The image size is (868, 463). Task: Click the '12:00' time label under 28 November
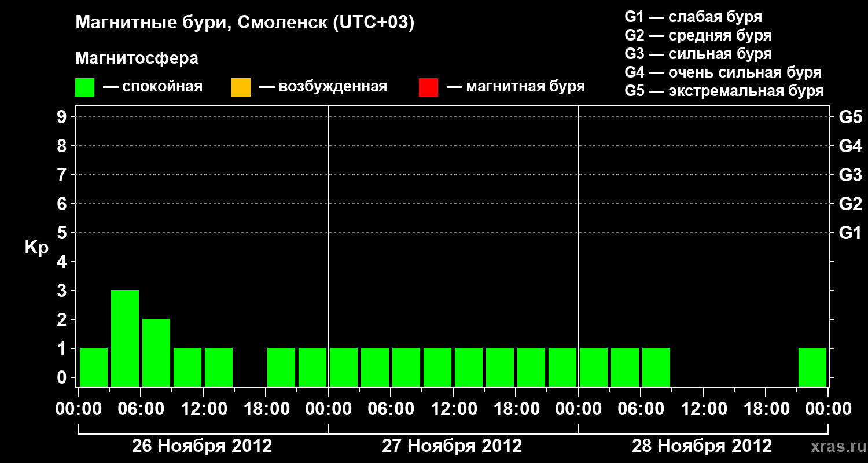pyautogui.click(x=703, y=409)
